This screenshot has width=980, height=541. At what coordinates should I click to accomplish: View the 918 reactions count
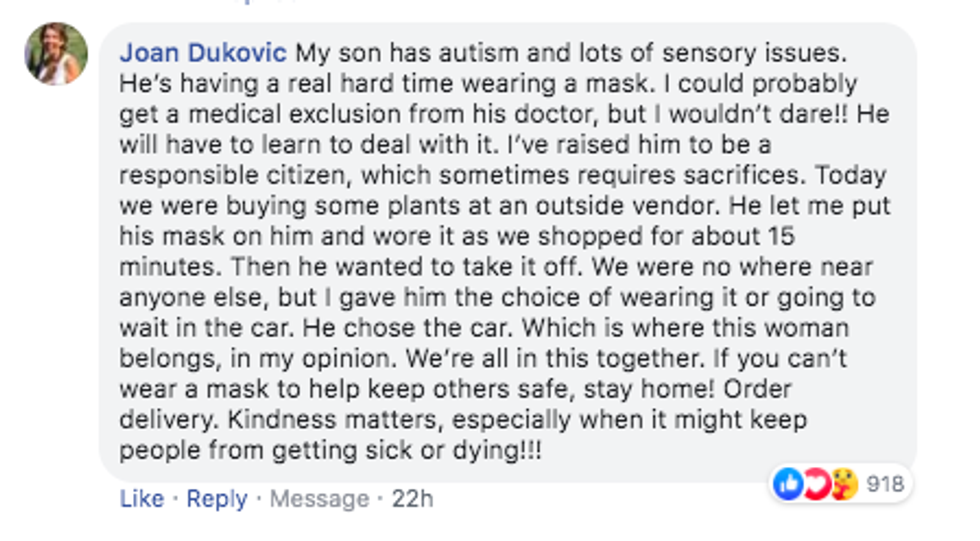coord(884,485)
